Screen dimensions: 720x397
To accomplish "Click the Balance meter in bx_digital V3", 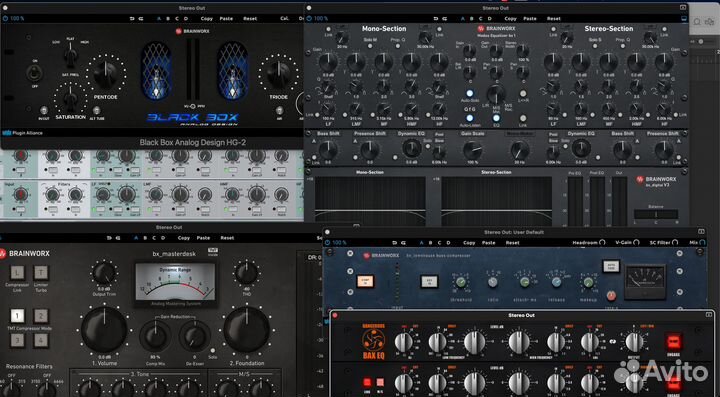I will [x=656, y=214].
